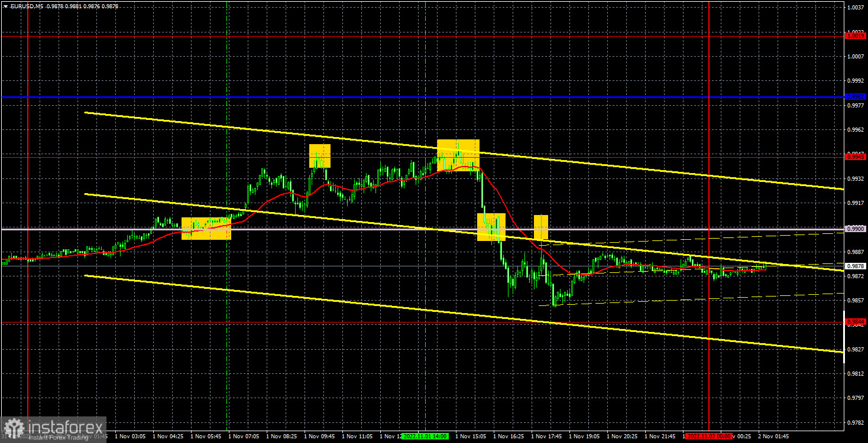The image size is (868, 443).
Task: Click the blue 0.9982 price level label
Action: pyautogui.click(x=856, y=97)
